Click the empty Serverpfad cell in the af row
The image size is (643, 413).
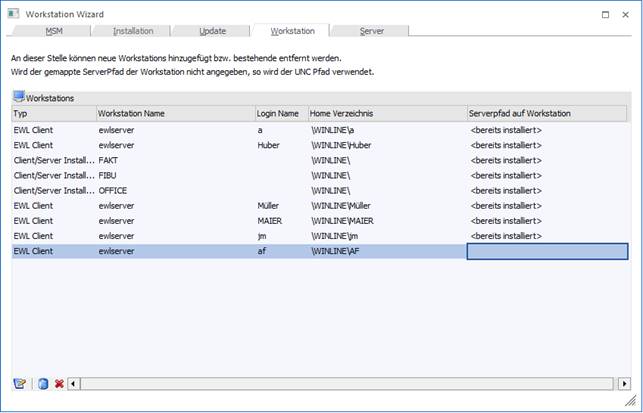coord(547,251)
